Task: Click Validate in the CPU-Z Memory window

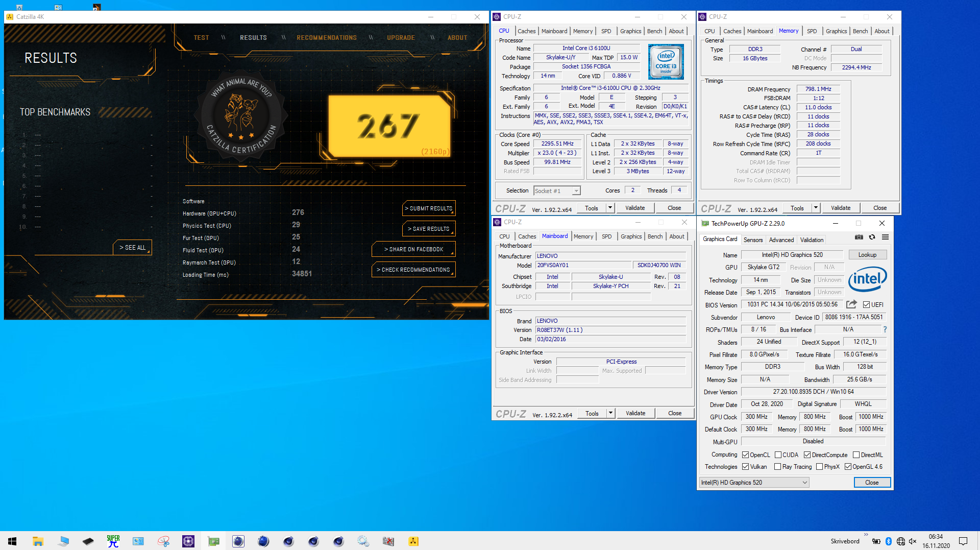Action: pyautogui.click(x=841, y=208)
